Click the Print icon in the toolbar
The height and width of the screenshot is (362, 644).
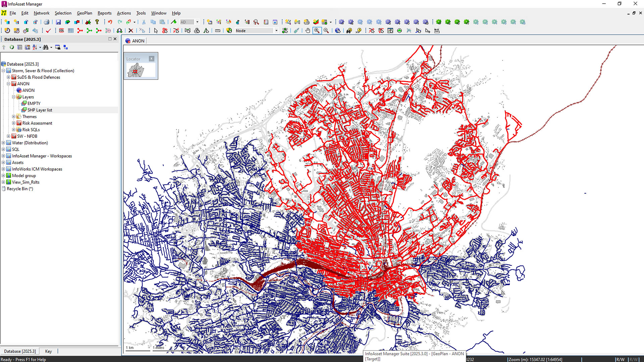(47, 22)
